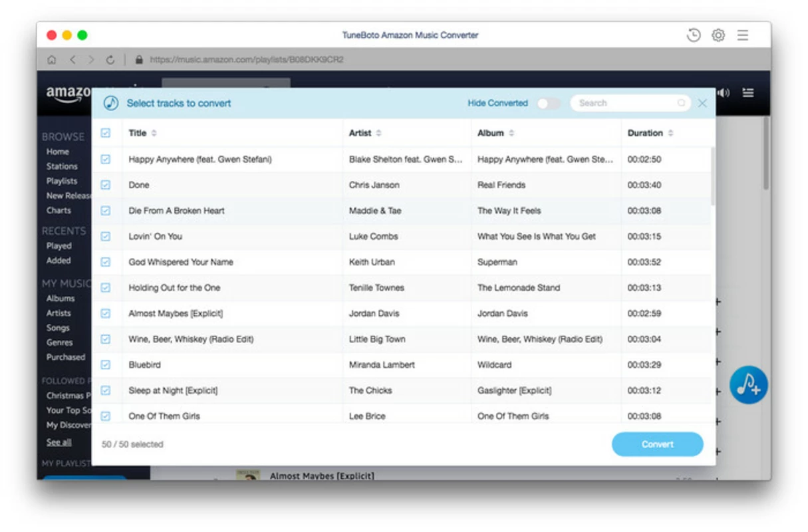Screen dimensions: 808x532
Task: Click the URL address bar
Action: (x=247, y=60)
